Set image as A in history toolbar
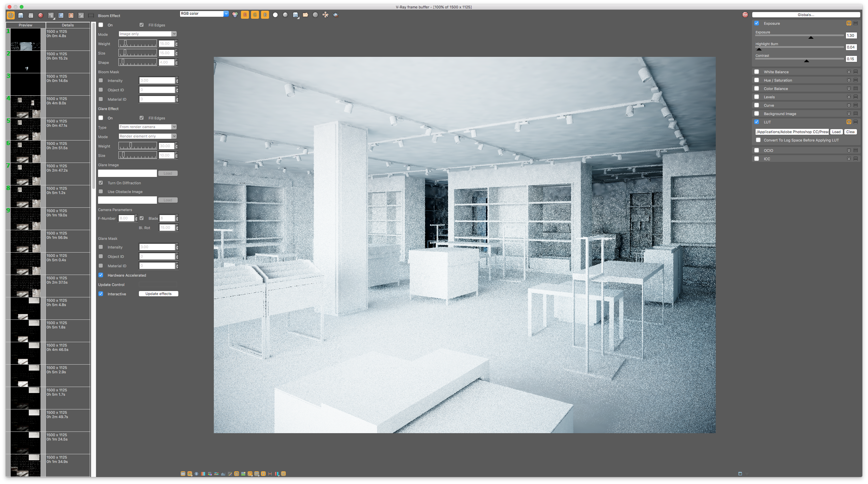 pyautogui.click(x=61, y=15)
